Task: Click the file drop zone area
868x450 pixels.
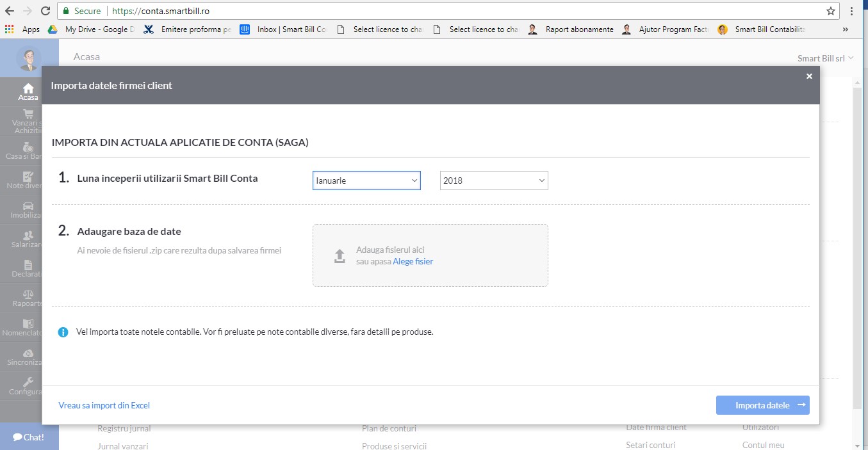Action: [x=430, y=255]
